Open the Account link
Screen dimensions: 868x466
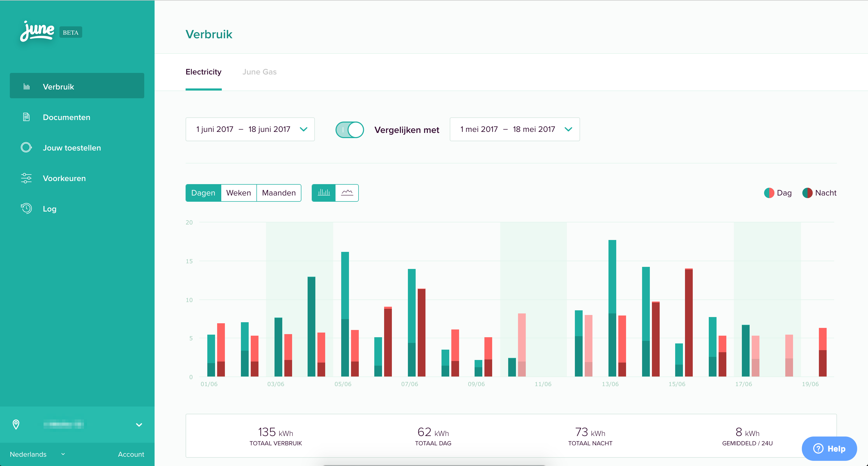tap(131, 454)
